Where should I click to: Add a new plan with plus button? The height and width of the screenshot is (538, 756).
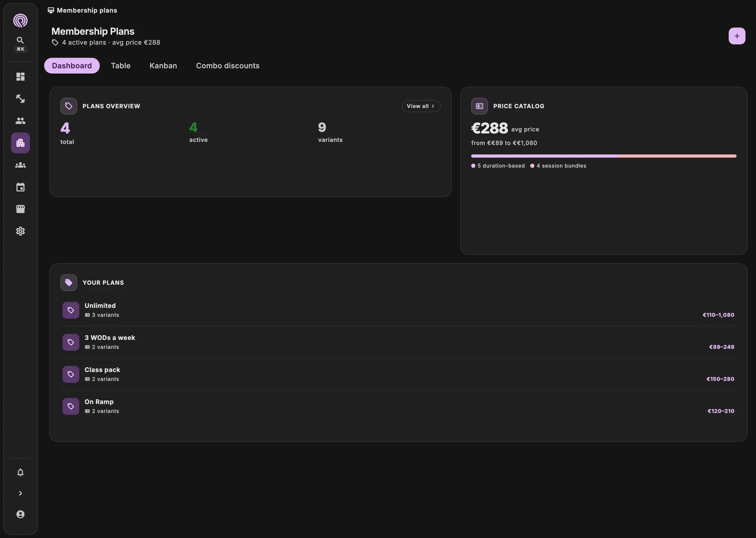[737, 36]
